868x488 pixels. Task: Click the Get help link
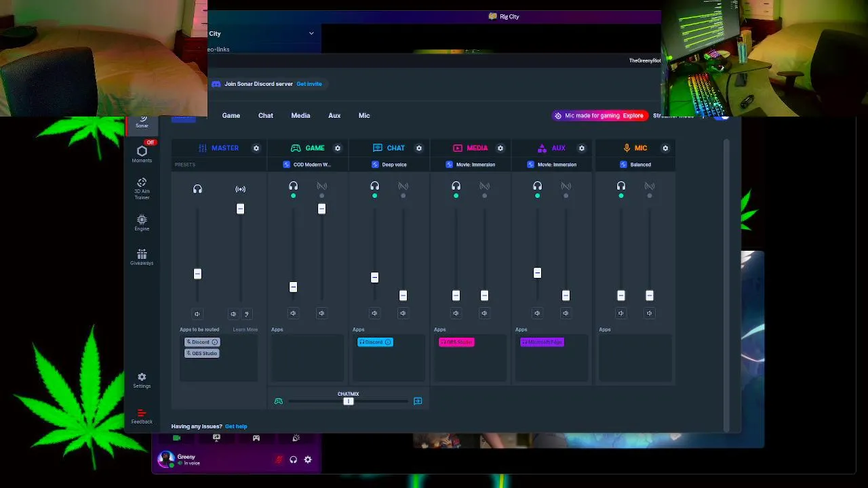(236, 426)
